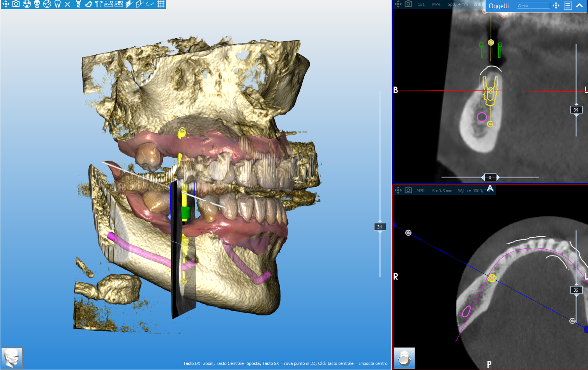Click the Sp:0.3 mm spacing label

click(442, 191)
